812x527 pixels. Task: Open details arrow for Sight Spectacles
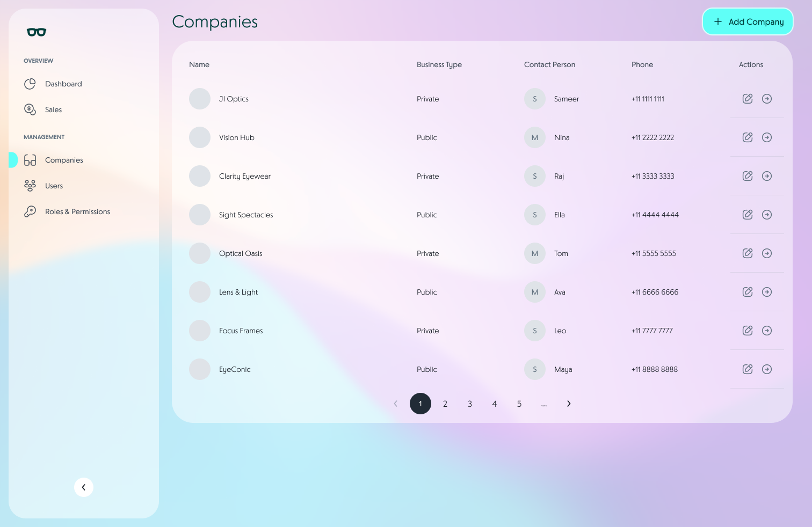(767, 215)
